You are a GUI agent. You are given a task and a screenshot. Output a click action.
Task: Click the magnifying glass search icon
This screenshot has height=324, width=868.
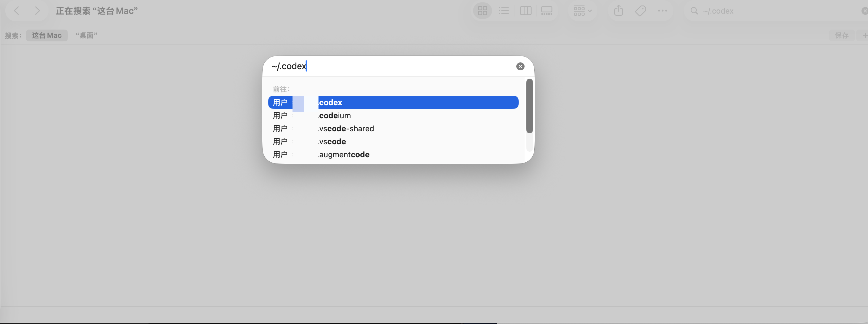pos(694,11)
